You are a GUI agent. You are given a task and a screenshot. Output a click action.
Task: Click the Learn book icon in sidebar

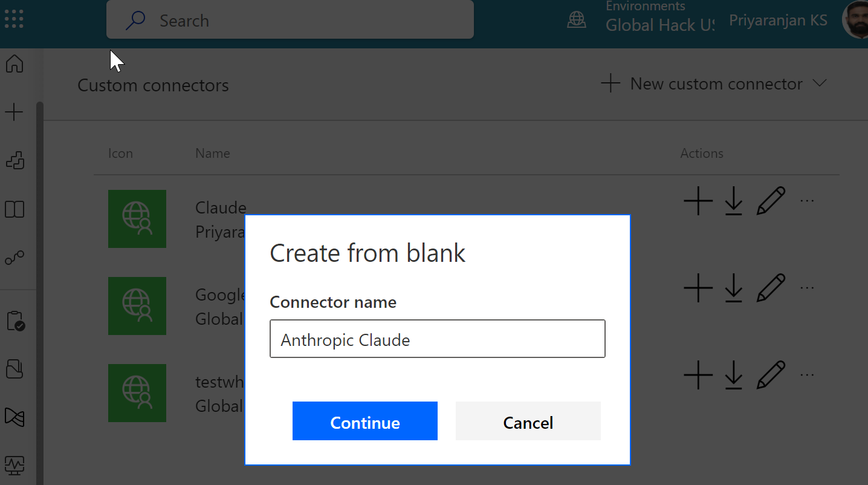(x=14, y=209)
